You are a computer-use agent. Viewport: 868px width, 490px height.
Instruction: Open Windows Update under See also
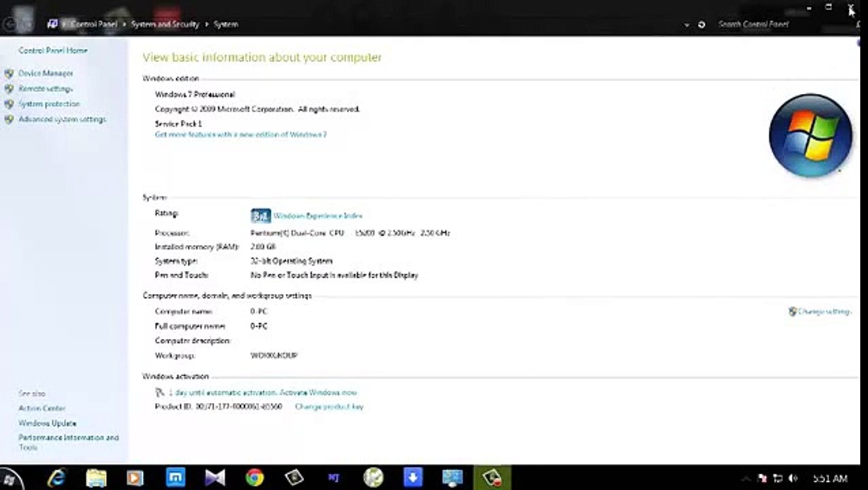(x=48, y=423)
